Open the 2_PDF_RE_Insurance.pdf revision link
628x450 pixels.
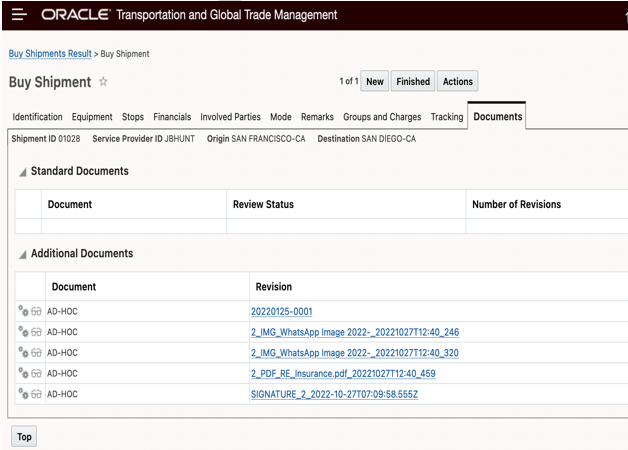(x=343, y=374)
